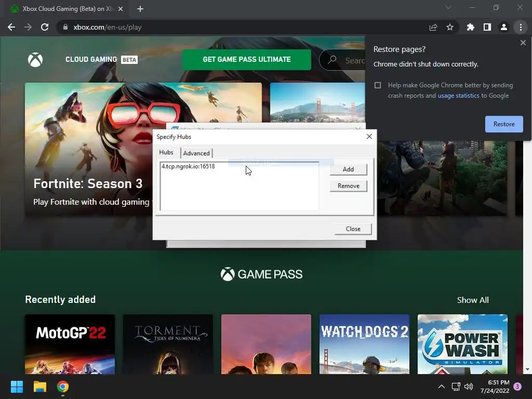The height and width of the screenshot is (399, 532).
Task: Click Close button in Specify Hubs
Action: click(x=353, y=229)
